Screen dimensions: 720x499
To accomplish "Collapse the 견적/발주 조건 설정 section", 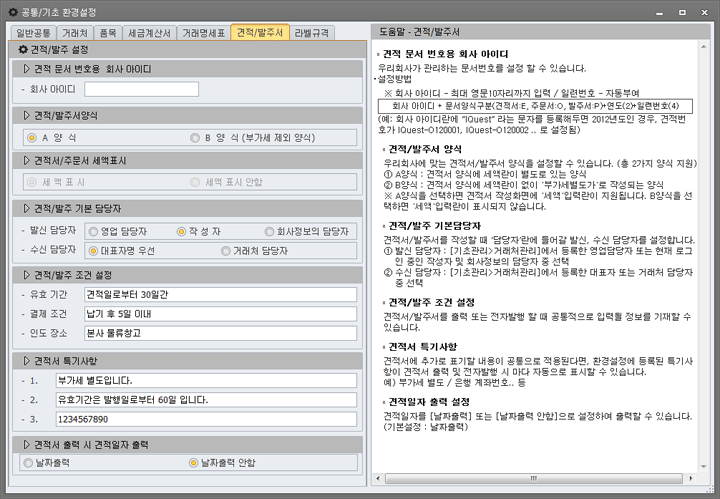I will 26,275.
